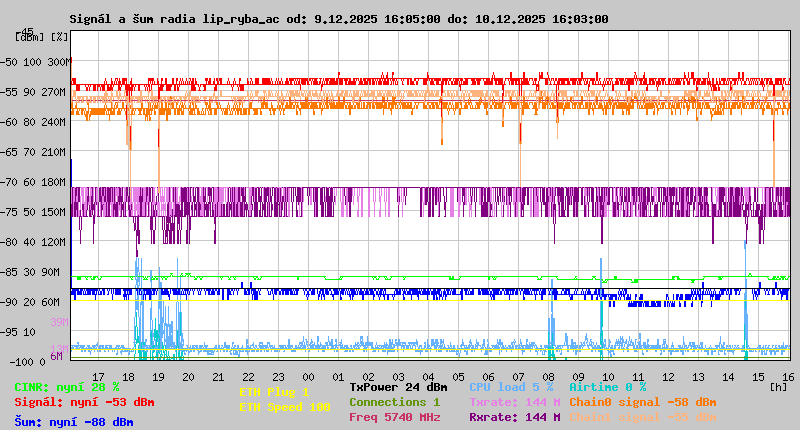Click the "150M" y-axis label
This screenshot has width=800, height=430.
point(56,212)
